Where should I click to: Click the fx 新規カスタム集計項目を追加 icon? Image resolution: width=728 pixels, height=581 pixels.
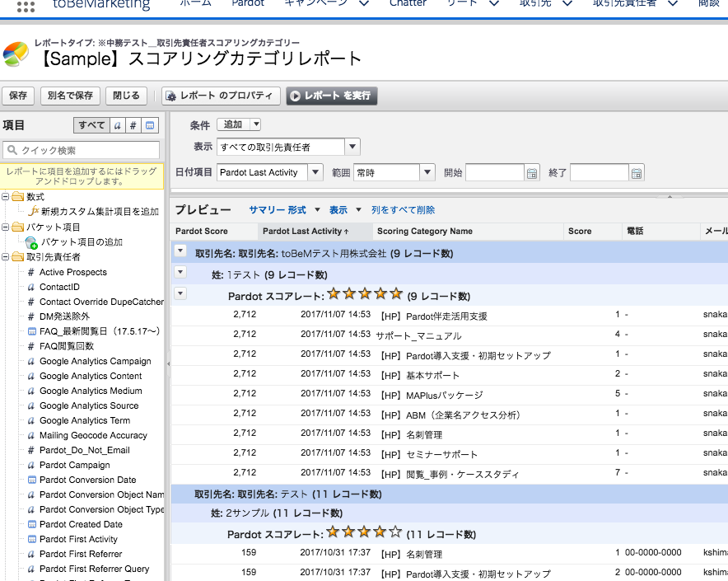(34, 212)
